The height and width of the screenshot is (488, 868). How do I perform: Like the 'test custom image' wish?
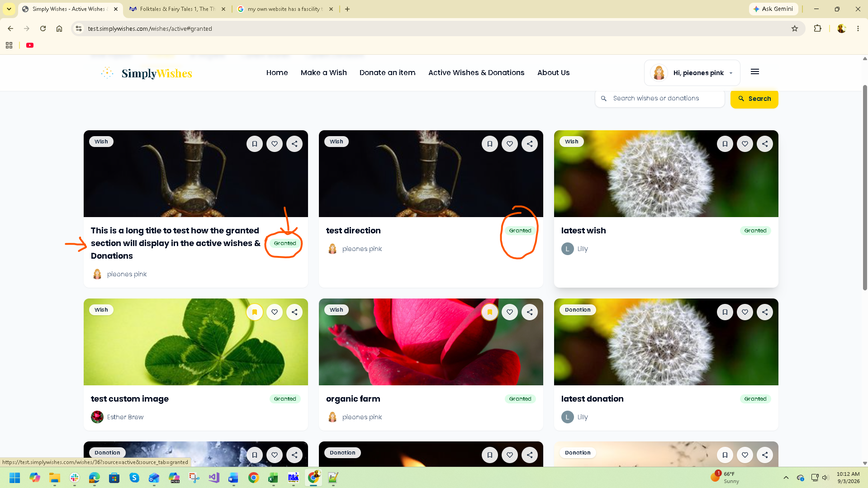tap(275, 312)
